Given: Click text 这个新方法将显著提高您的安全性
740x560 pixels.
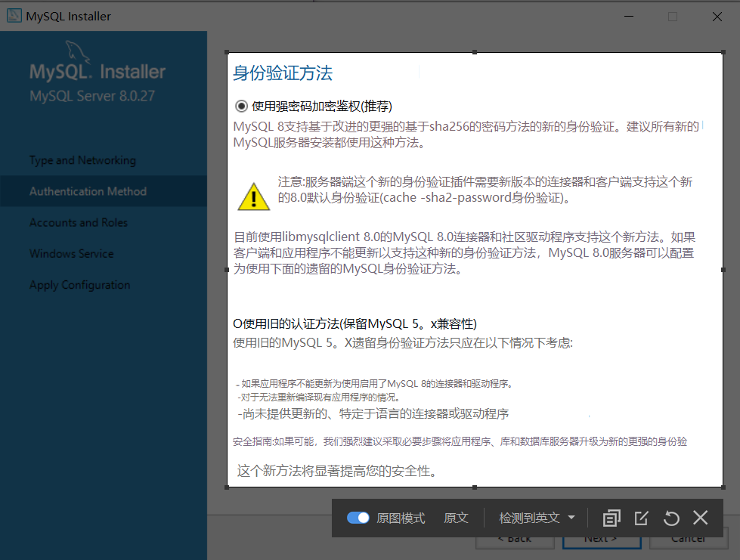Looking at the screenshot, I should click(336, 471).
